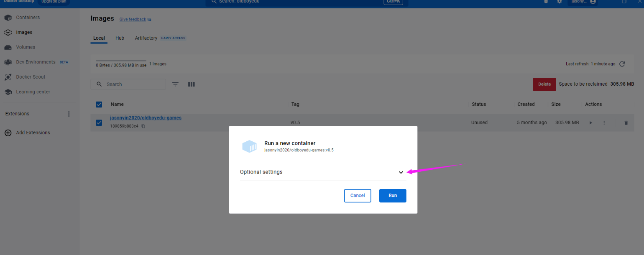Click the red Delete button
This screenshot has height=255, width=644.
pos(544,84)
